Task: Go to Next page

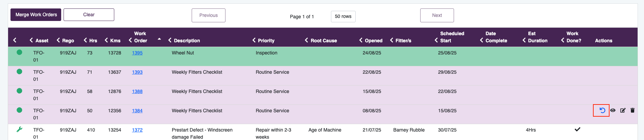Action: tap(437, 15)
